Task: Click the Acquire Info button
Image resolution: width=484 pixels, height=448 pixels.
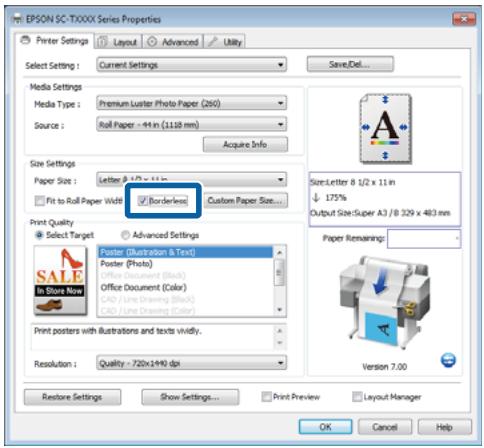Action: [x=245, y=144]
